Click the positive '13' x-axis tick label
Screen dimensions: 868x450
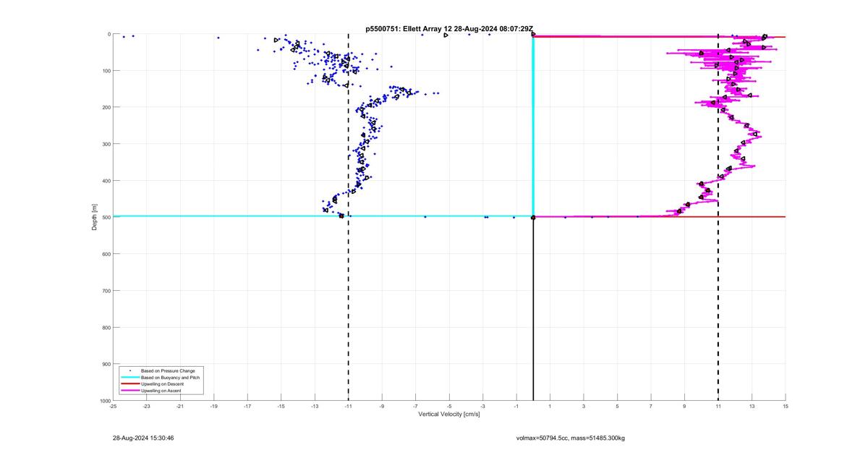[752, 406]
